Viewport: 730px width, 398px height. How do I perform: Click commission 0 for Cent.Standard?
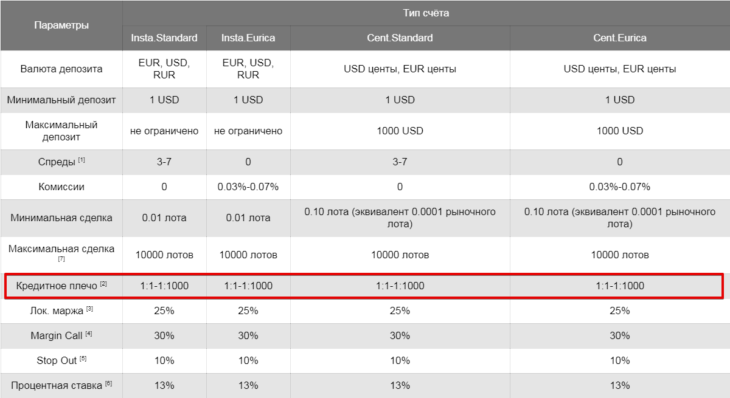(400, 187)
